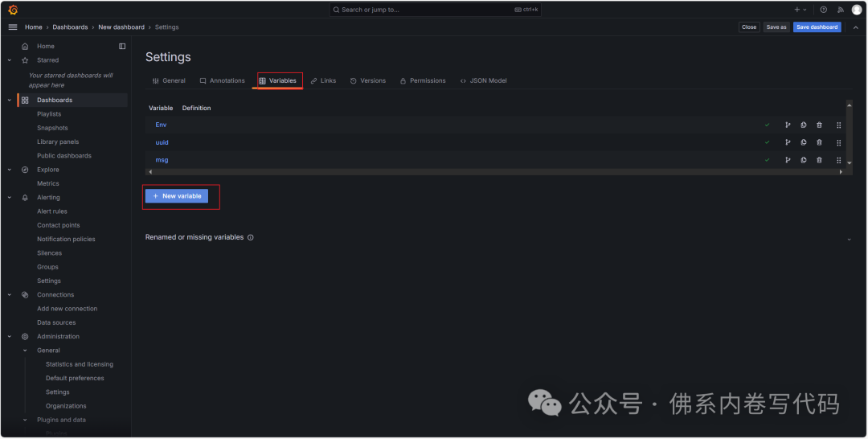Open Playlists in the sidebar
868x439 pixels.
click(x=49, y=114)
